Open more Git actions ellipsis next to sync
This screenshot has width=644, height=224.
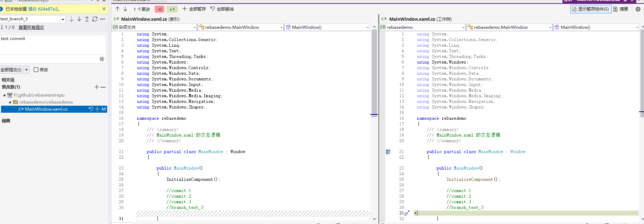click(103, 19)
